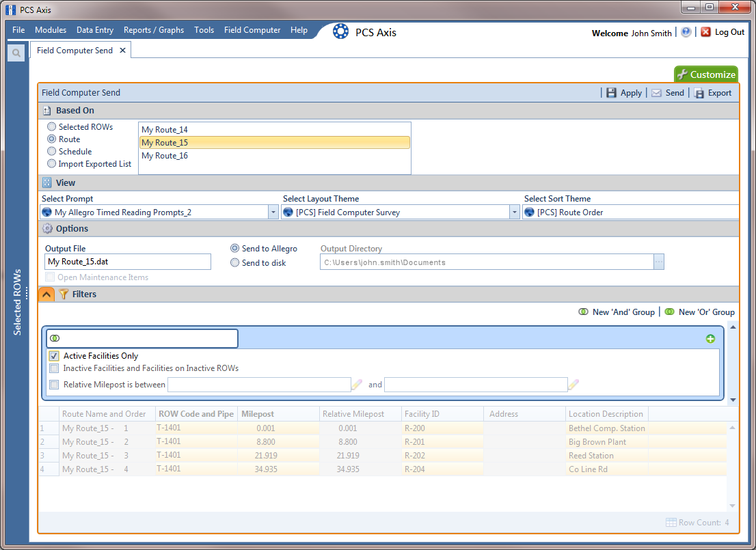Click the filter group ring icon in name box

coord(55,338)
